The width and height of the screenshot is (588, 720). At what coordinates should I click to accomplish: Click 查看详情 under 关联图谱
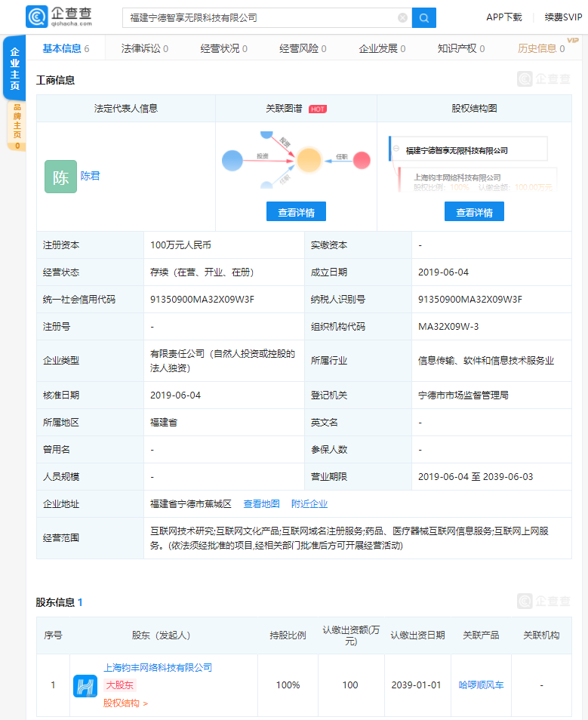tap(297, 211)
